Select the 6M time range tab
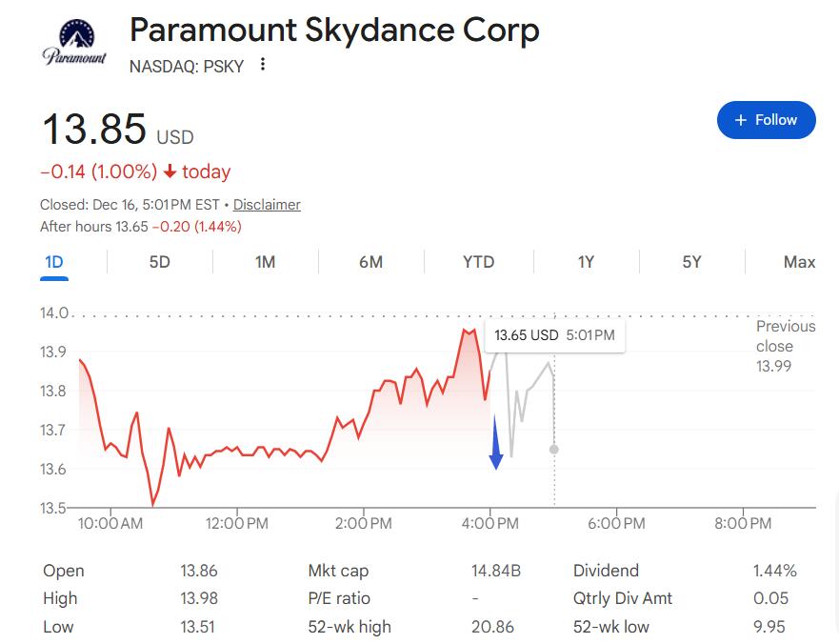This screenshot has height=644, width=839. tap(370, 262)
